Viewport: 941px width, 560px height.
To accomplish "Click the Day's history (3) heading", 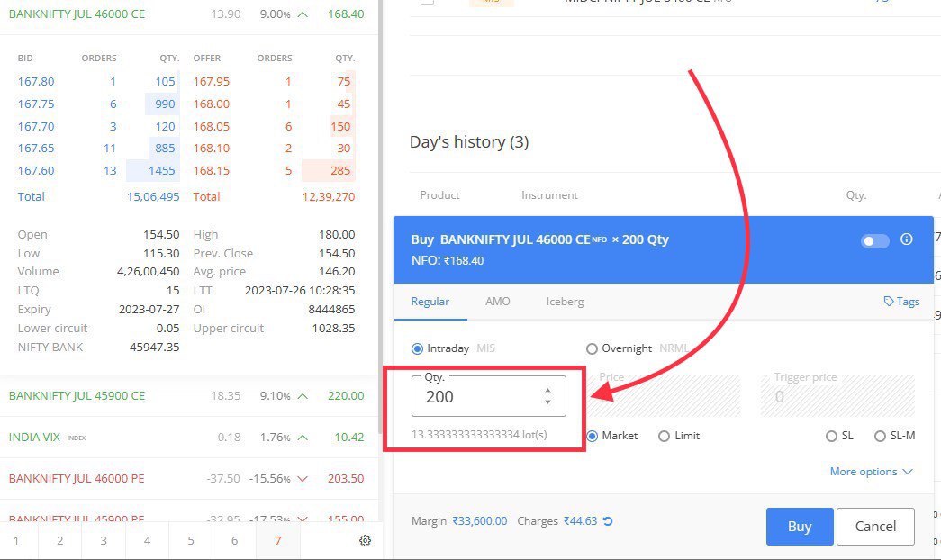I will point(469,142).
